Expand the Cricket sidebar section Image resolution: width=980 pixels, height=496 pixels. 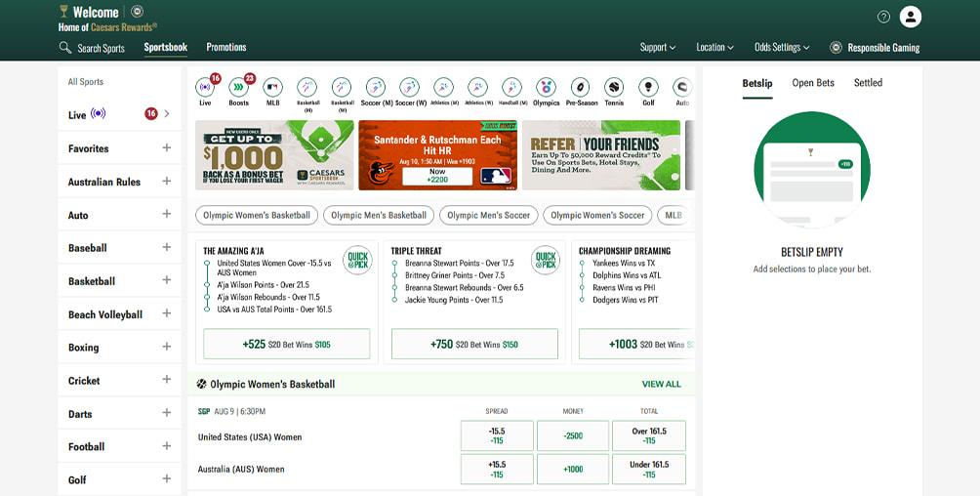click(166, 380)
